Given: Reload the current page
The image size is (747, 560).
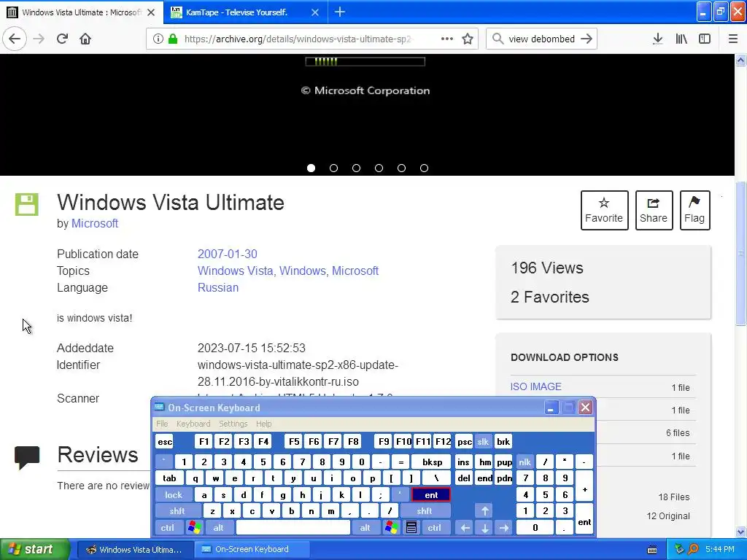Looking at the screenshot, I should [62, 39].
